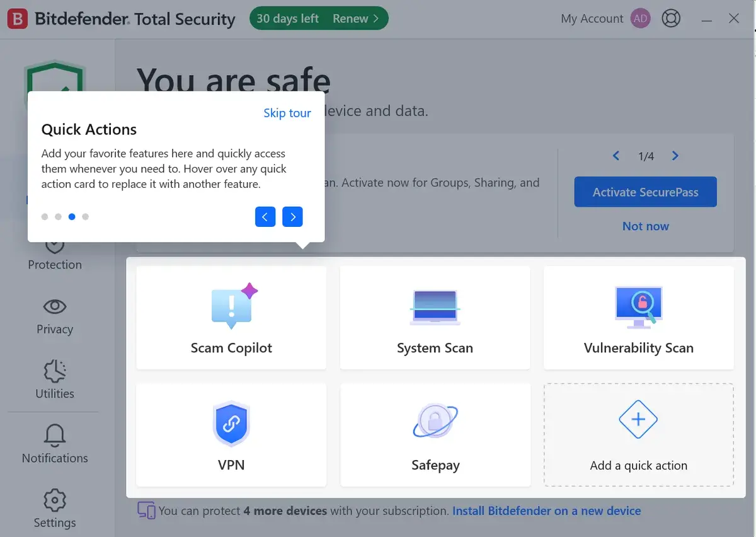
Task: Click the Skip tour link
Action: [287, 113]
